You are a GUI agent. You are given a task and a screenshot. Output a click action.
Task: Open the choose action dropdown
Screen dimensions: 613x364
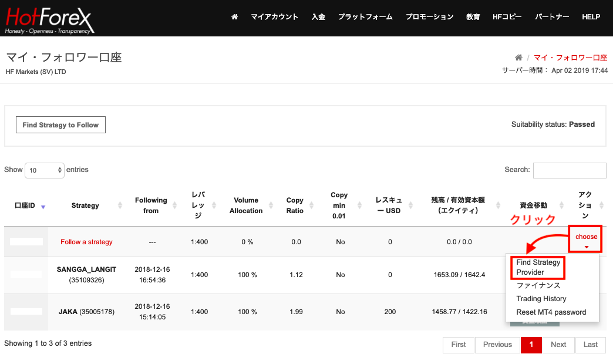(586, 240)
